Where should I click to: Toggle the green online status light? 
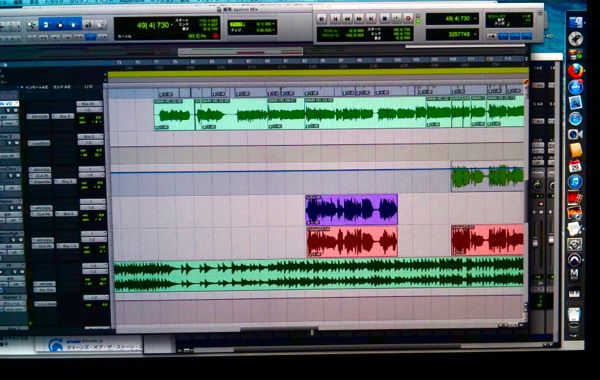pyautogui.click(x=418, y=21)
